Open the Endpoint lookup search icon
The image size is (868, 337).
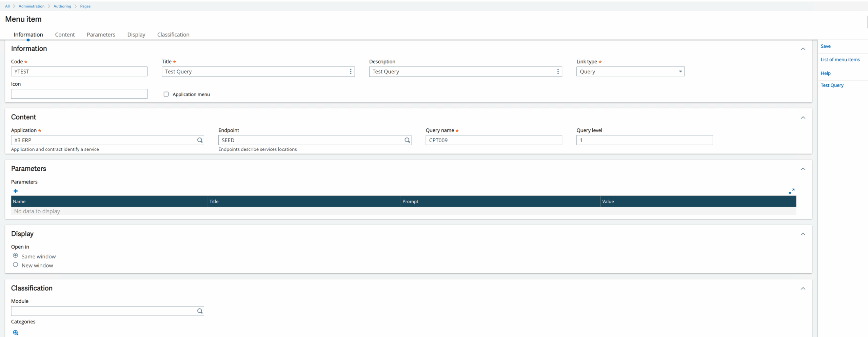[x=407, y=140]
